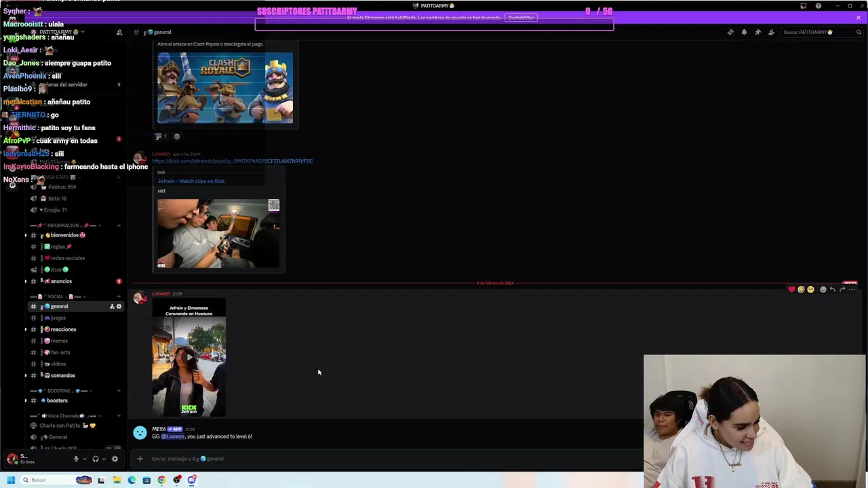Open Google Chrome from the taskbar

pyautogui.click(x=161, y=480)
